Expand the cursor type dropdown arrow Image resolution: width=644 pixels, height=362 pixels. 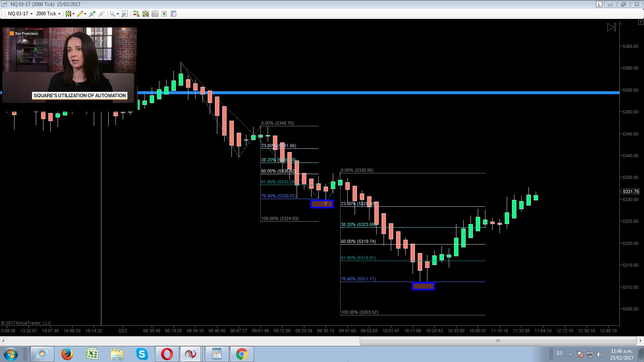coord(118,14)
